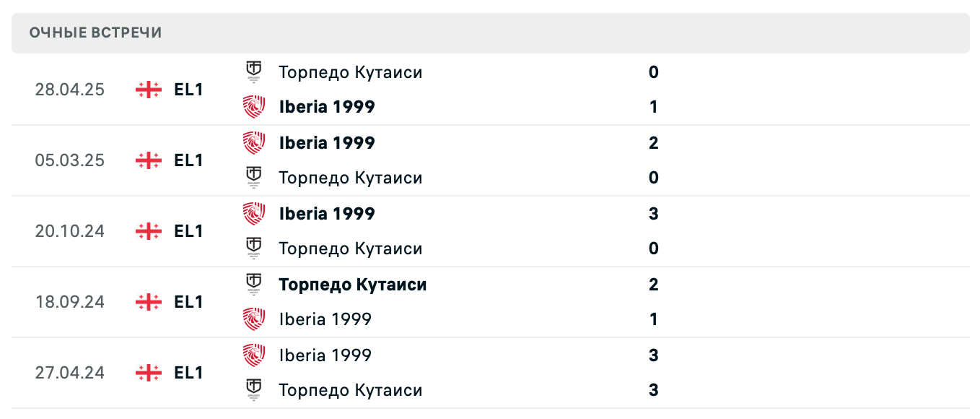Select the Georgian flag icon next to 28.04.25
This screenshot has width=980, height=419.
(x=147, y=90)
